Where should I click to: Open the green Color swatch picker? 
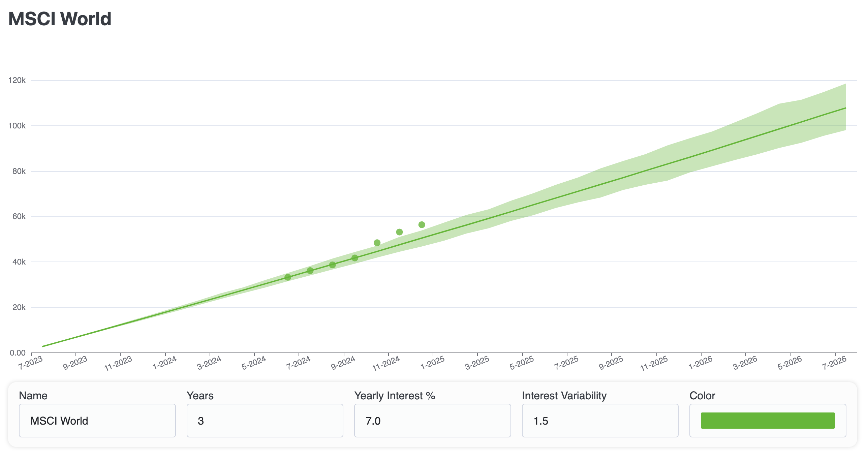click(768, 421)
